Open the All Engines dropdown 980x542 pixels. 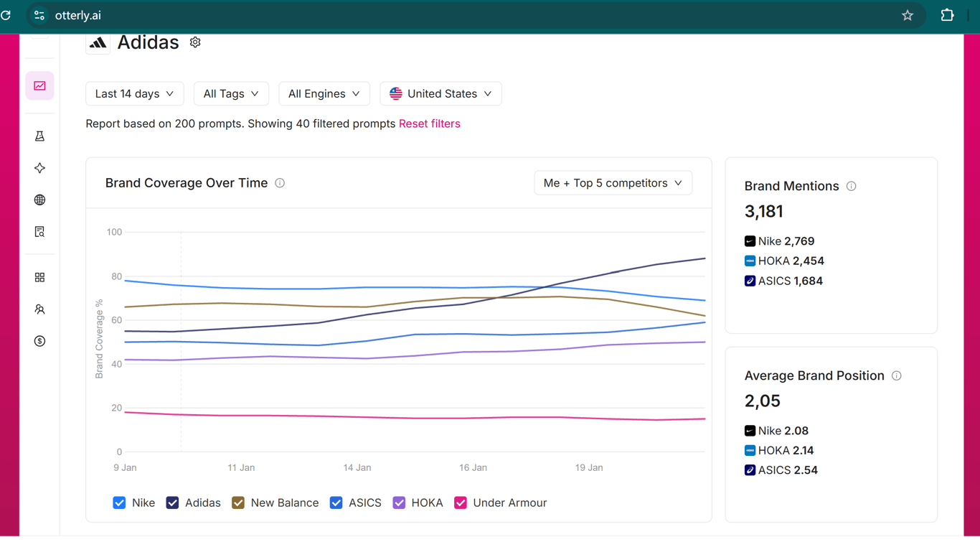(x=324, y=94)
